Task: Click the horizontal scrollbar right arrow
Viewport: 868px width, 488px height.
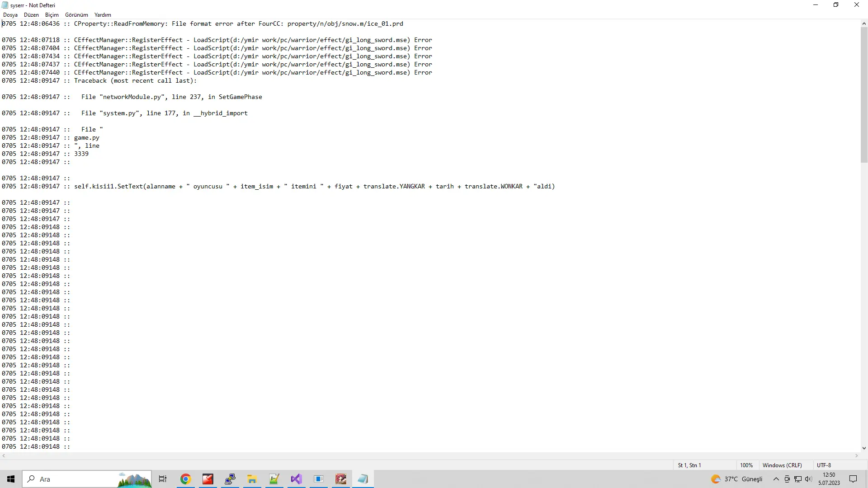Action: click(x=857, y=456)
